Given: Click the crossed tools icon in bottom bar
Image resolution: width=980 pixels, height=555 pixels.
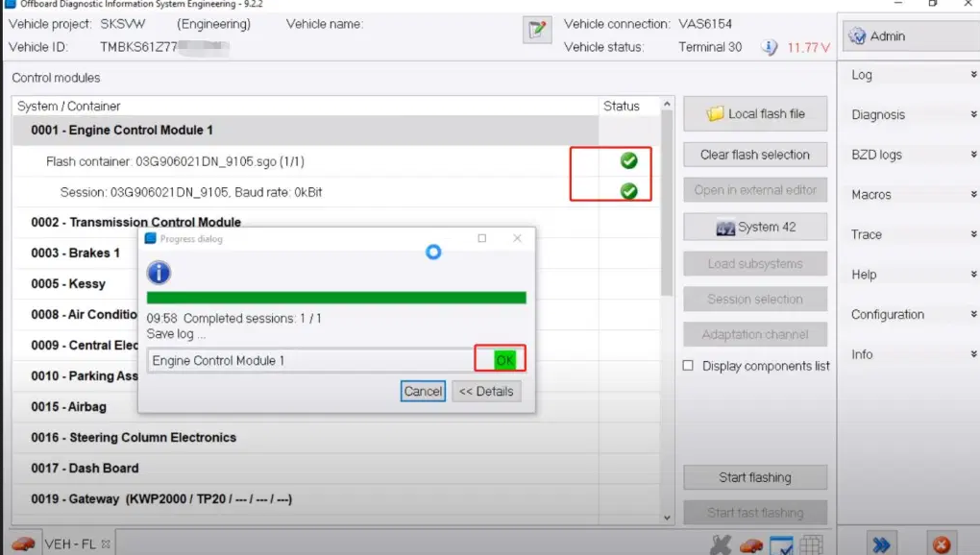Looking at the screenshot, I should pos(721,544).
